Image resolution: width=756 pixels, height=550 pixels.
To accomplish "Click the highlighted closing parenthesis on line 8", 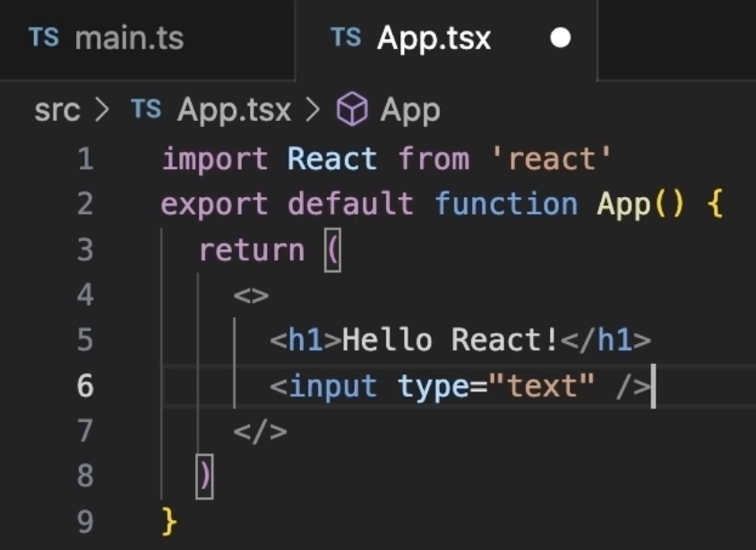I will click(204, 477).
